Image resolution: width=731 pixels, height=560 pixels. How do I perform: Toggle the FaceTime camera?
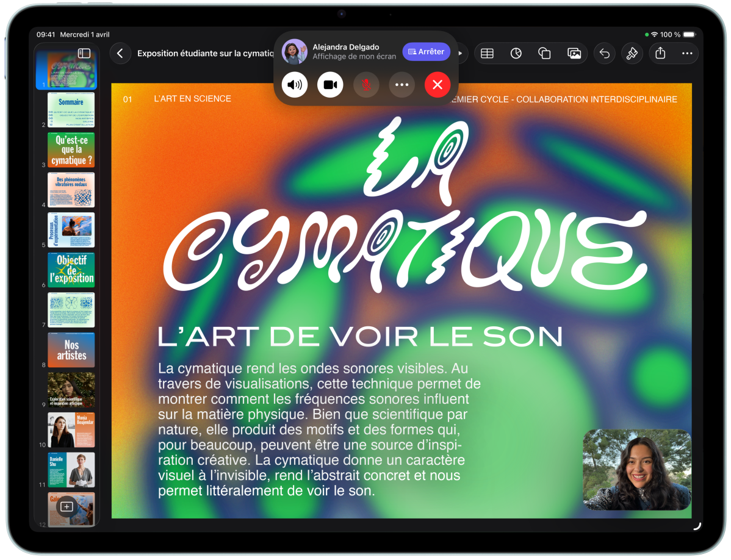[330, 85]
